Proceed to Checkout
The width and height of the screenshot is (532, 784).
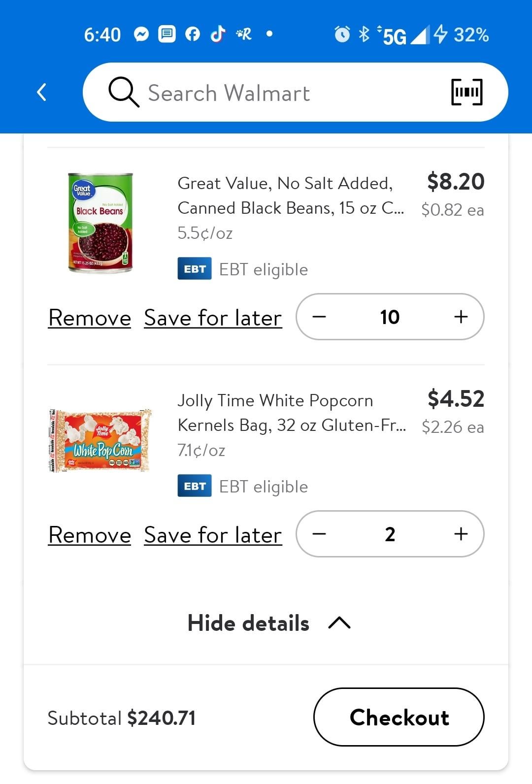[x=399, y=717]
